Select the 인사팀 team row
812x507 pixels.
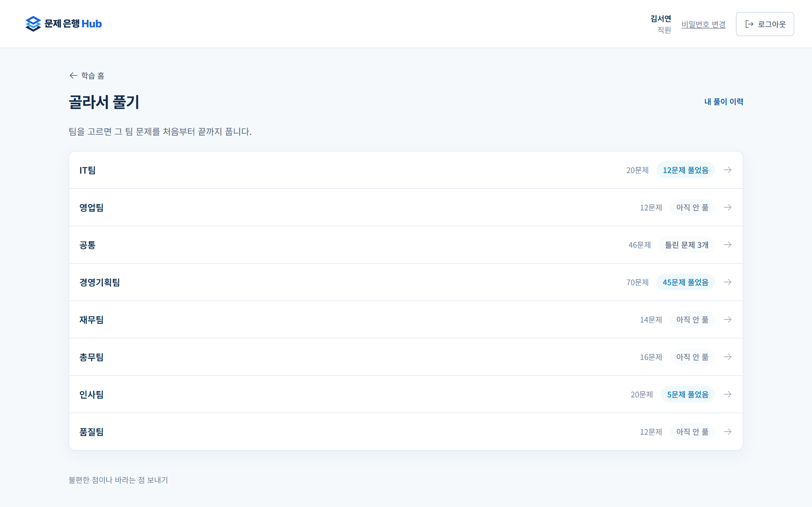pos(406,394)
